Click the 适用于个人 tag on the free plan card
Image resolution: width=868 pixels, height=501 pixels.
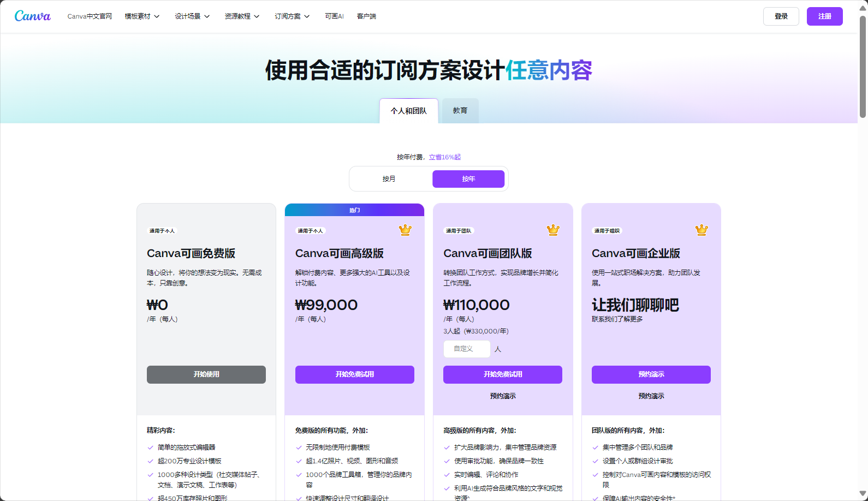tap(162, 231)
